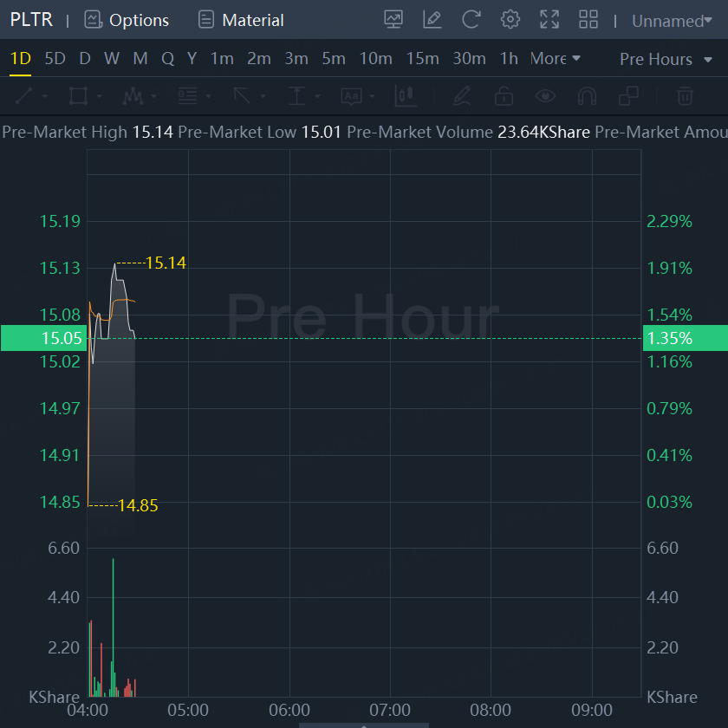This screenshot has height=728, width=728.
Task: Click the 14.85 low marker on chart
Action: (x=138, y=505)
